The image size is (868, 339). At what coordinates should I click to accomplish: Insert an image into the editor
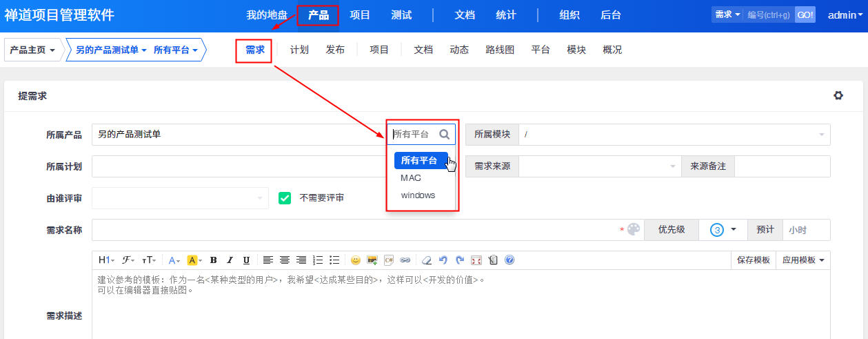coord(372,260)
